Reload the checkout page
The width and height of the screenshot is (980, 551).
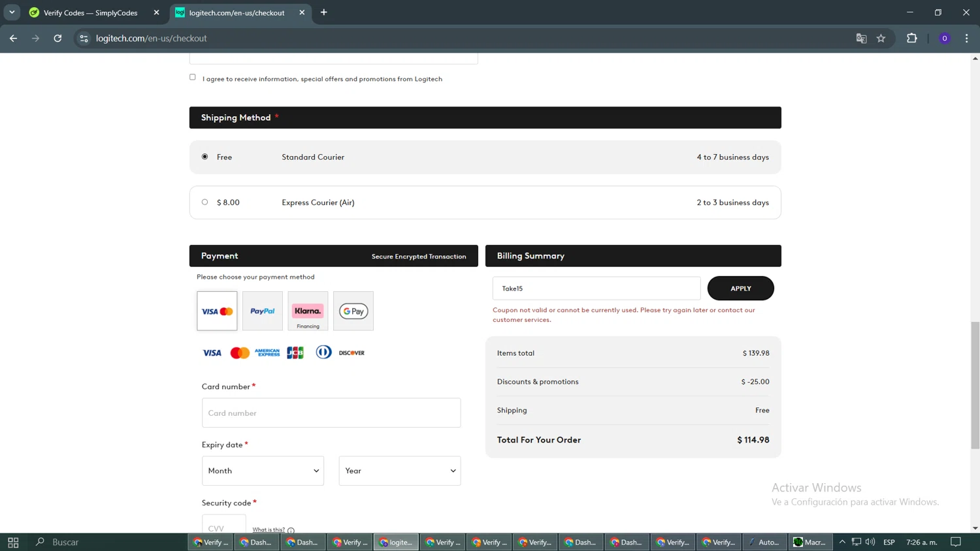pyautogui.click(x=57, y=39)
